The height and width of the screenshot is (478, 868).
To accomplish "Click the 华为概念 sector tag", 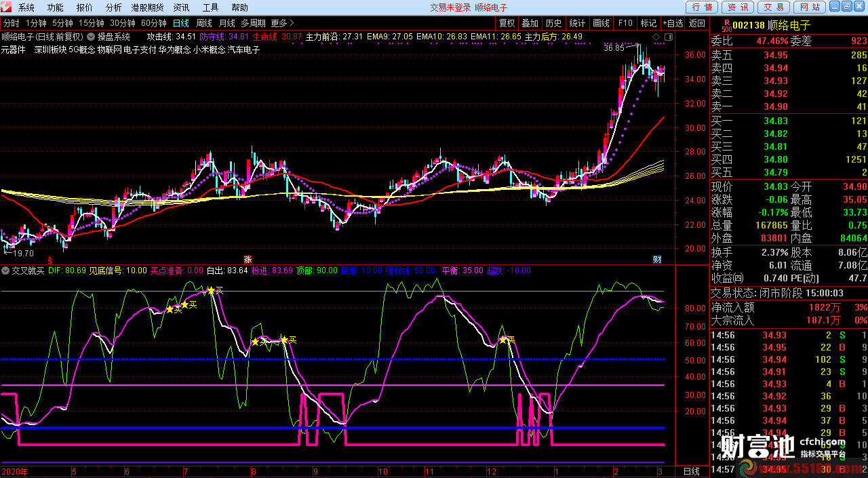I will [x=174, y=49].
